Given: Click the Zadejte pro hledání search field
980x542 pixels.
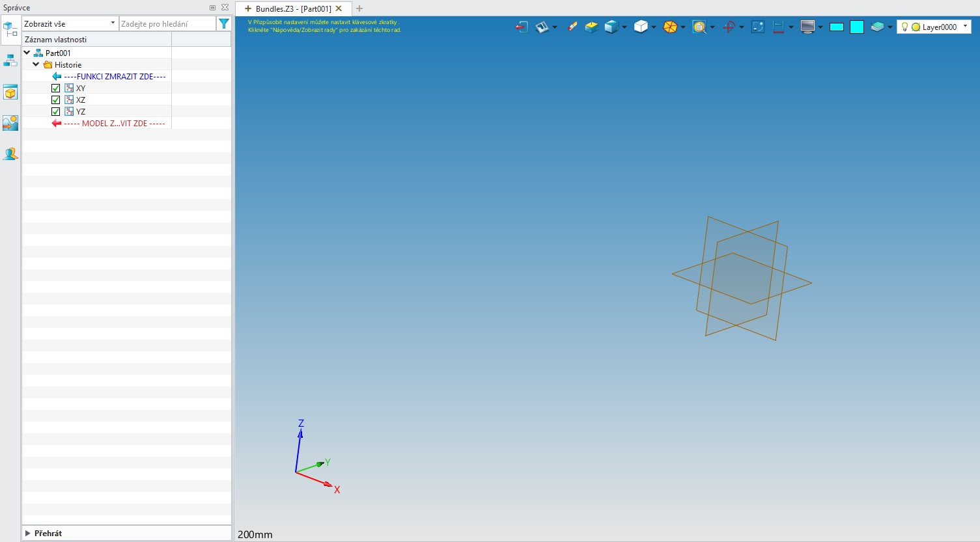Looking at the screenshot, I should point(167,24).
